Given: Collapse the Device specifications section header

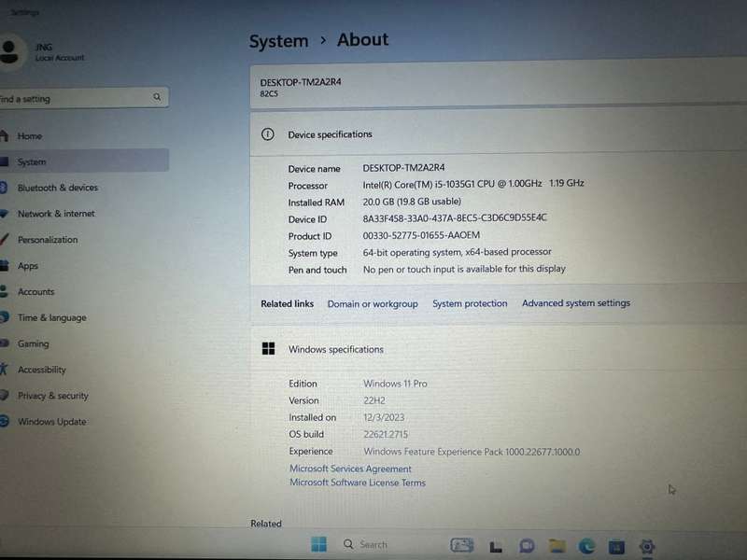Looking at the screenshot, I should 499,133.
